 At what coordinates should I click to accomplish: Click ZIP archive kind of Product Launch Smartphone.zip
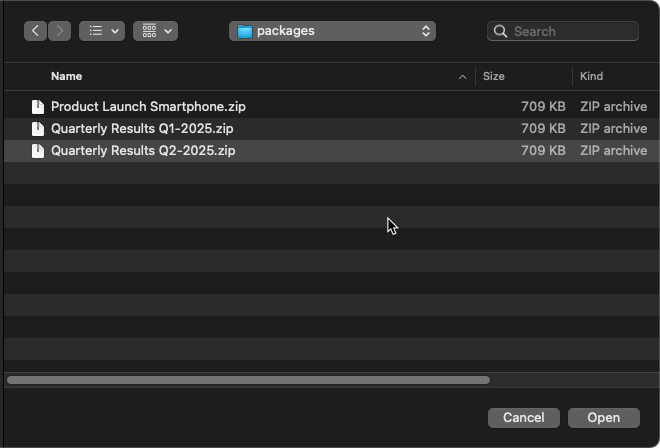(x=613, y=107)
